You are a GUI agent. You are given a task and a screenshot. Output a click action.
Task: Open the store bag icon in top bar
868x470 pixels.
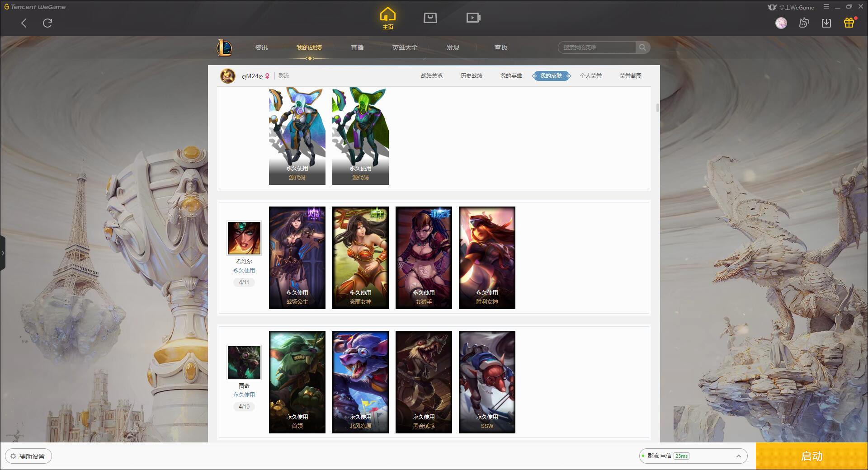(430, 18)
